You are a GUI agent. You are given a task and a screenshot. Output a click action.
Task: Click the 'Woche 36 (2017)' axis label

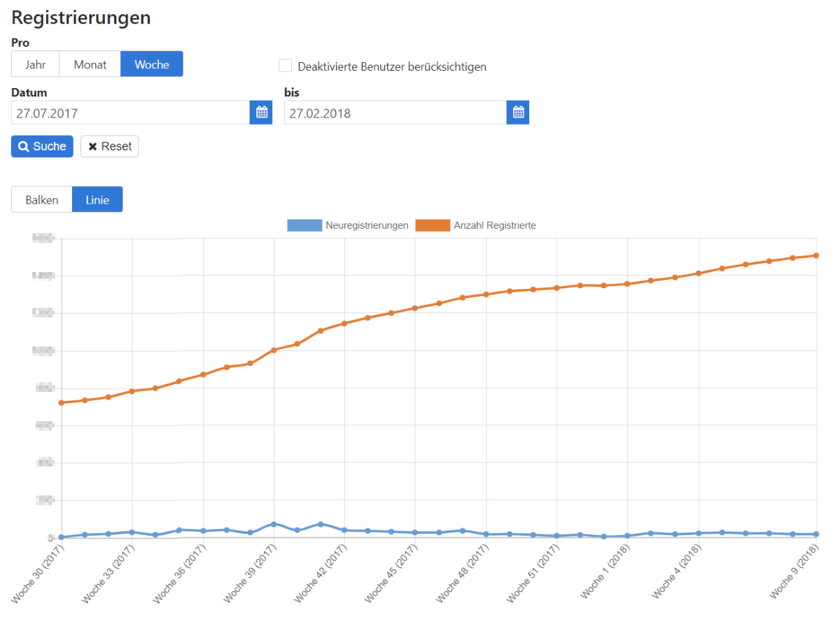coord(179,574)
